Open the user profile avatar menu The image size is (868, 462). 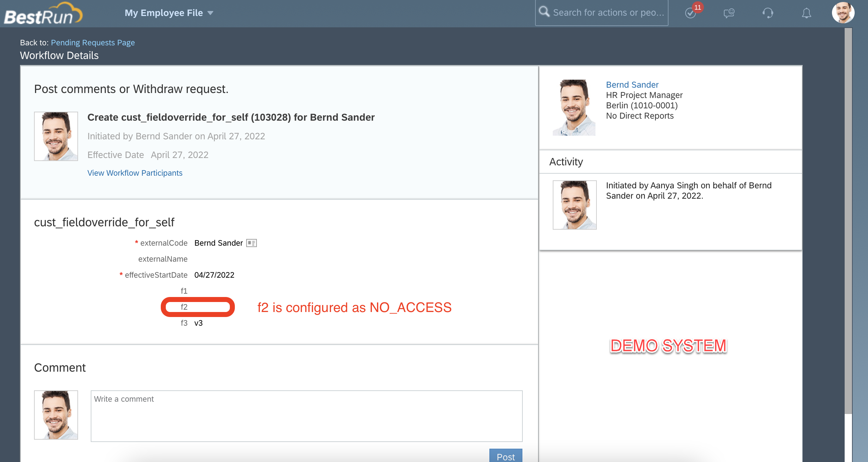[x=843, y=12]
